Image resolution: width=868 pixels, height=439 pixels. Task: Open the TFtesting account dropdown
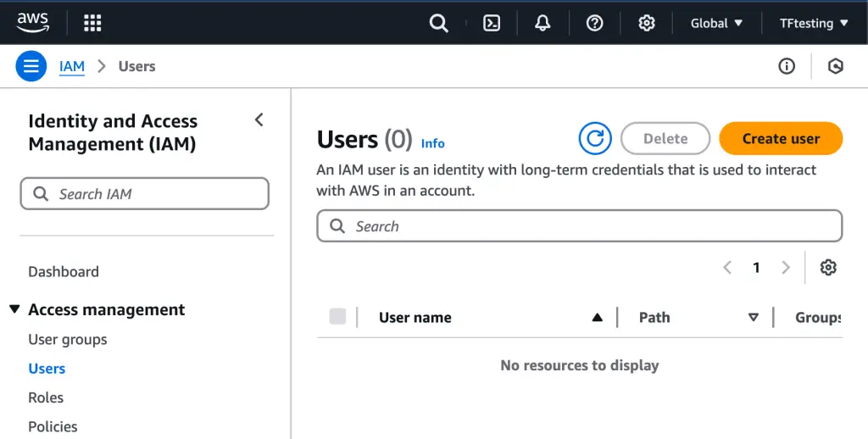coord(814,23)
